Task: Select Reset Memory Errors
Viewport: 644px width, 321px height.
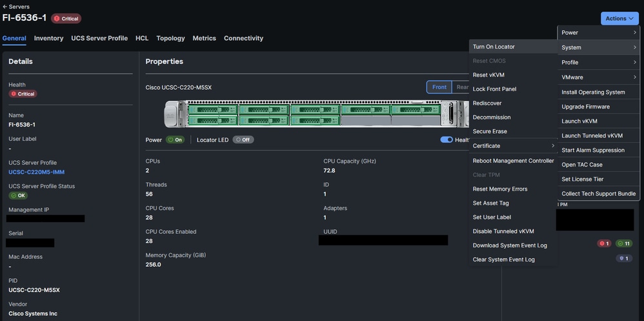Action: point(513,189)
